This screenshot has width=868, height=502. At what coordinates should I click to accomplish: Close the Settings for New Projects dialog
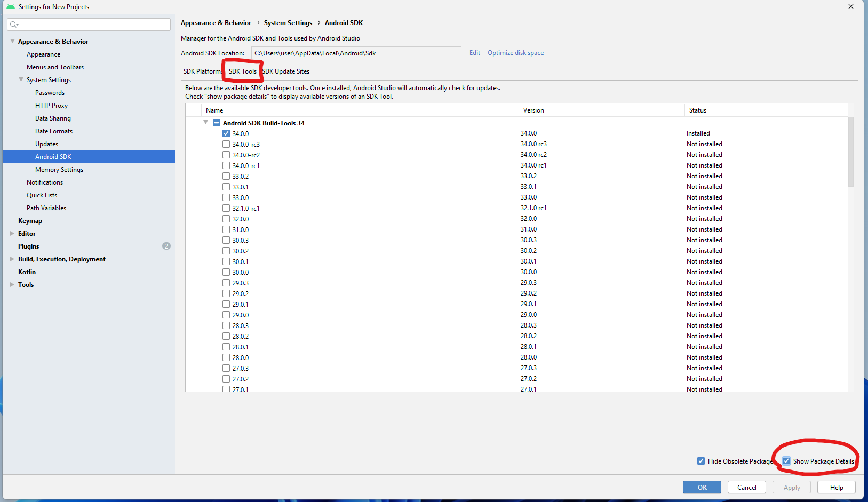tap(851, 6)
